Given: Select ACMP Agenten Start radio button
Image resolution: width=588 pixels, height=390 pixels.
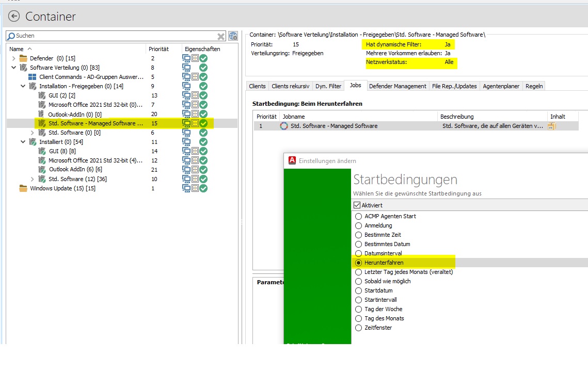Looking at the screenshot, I should point(358,216).
